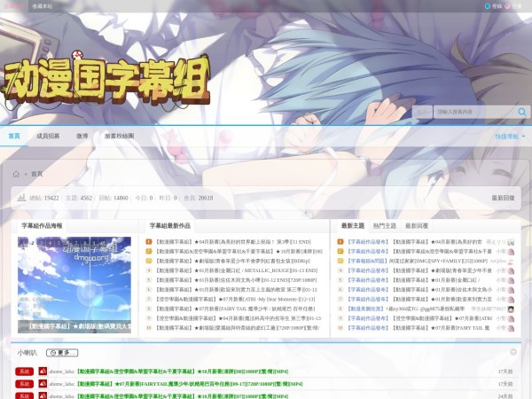Image resolution: width=532 pixels, height=399 pixels.
Task: Click the statistics chart icon beside 今日
Action: click(22, 199)
